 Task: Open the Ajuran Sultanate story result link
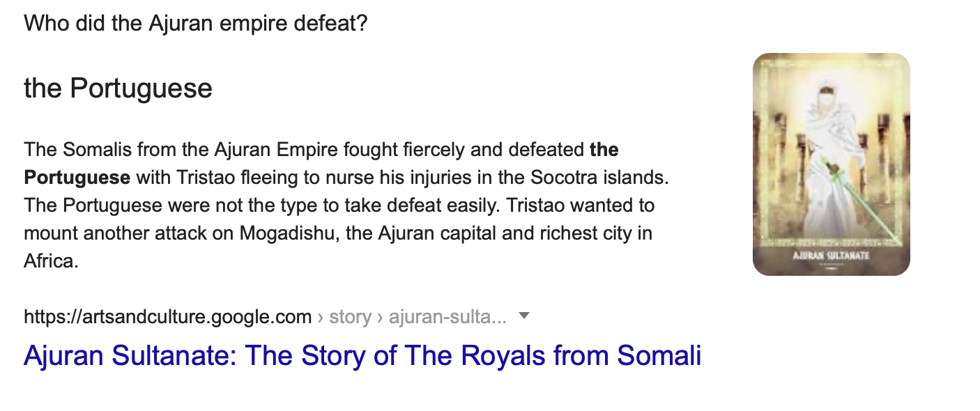click(362, 356)
